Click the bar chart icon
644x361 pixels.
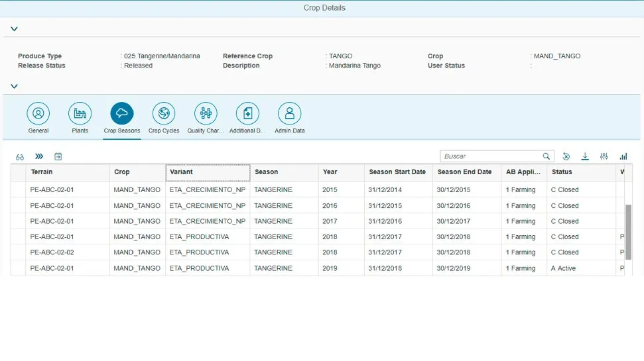point(623,156)
